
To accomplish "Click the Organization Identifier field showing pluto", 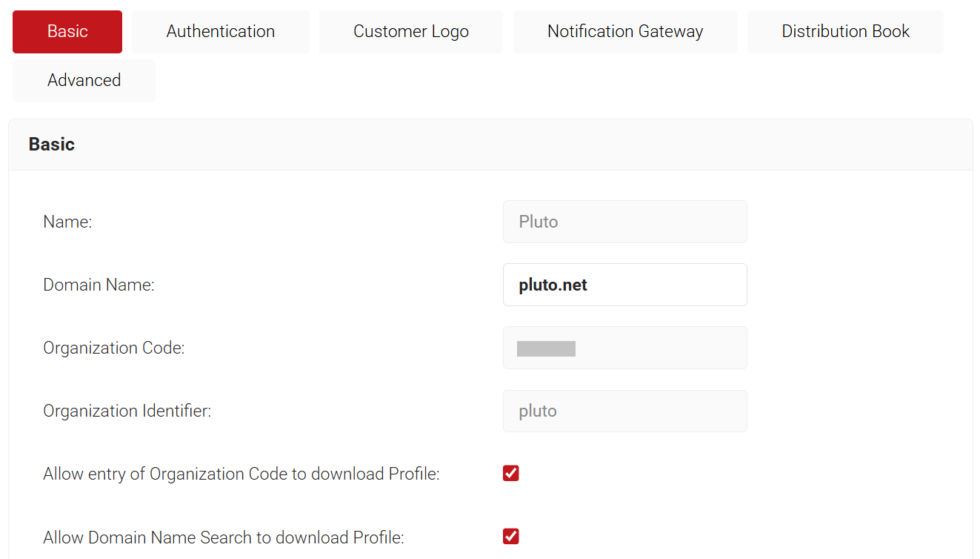I will [x=624, y=411].
